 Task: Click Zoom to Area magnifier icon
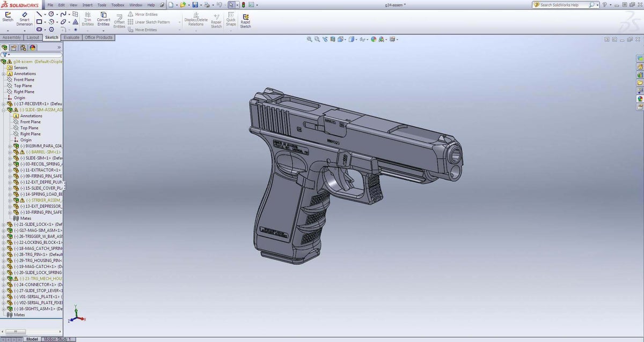pyautogui.click(x=317, y=39)
